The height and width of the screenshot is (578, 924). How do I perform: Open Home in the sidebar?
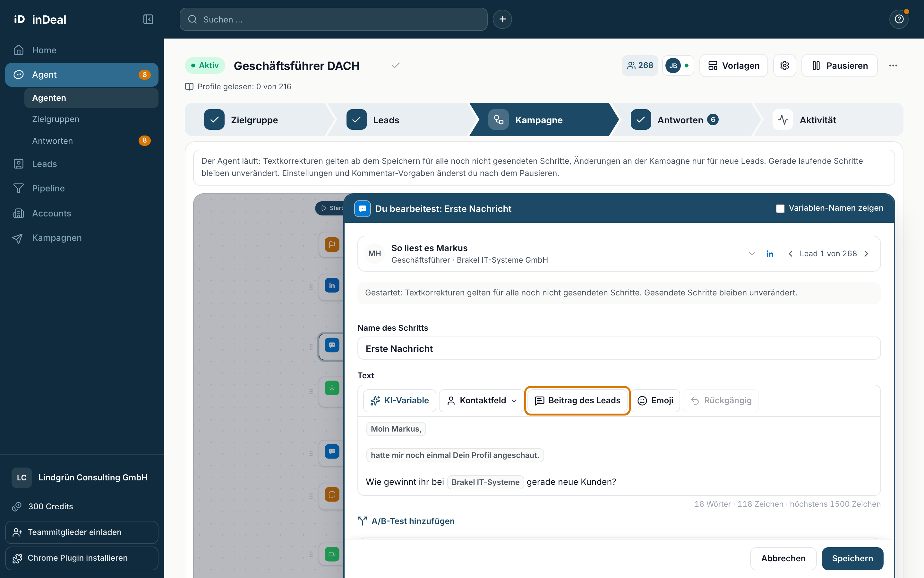pos(82,50)
